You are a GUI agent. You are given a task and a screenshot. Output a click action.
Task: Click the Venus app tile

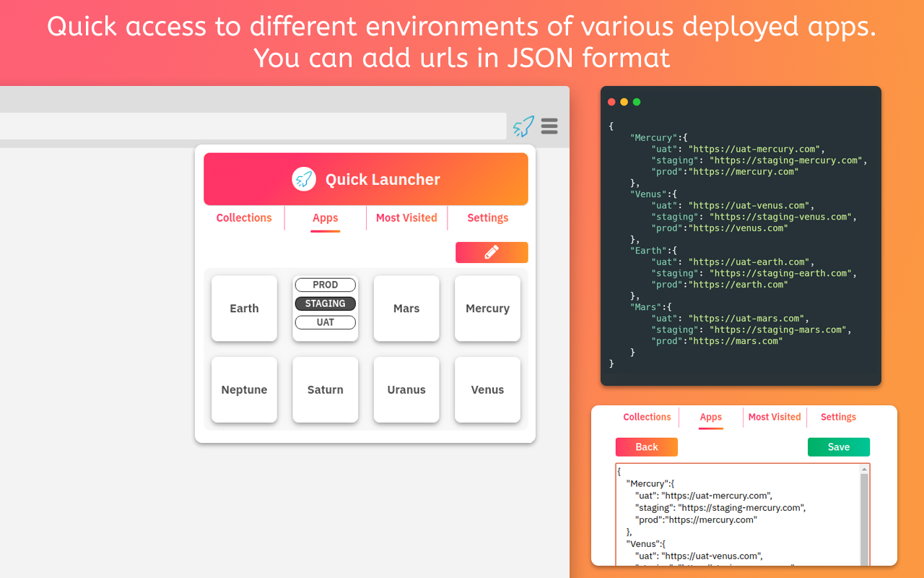[487, 389]
